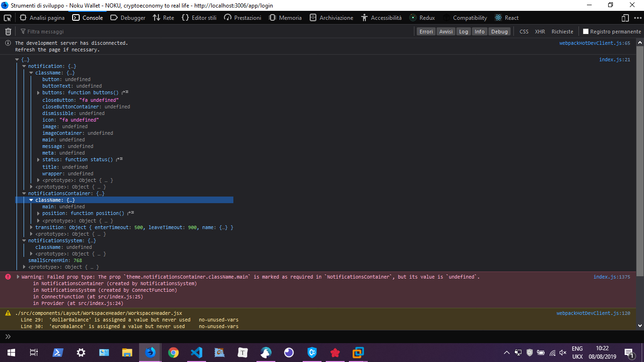Screen dimensions: 644x362
Task: Launch Visual Studio Code from the taskbar
Action: click(197, 353)
